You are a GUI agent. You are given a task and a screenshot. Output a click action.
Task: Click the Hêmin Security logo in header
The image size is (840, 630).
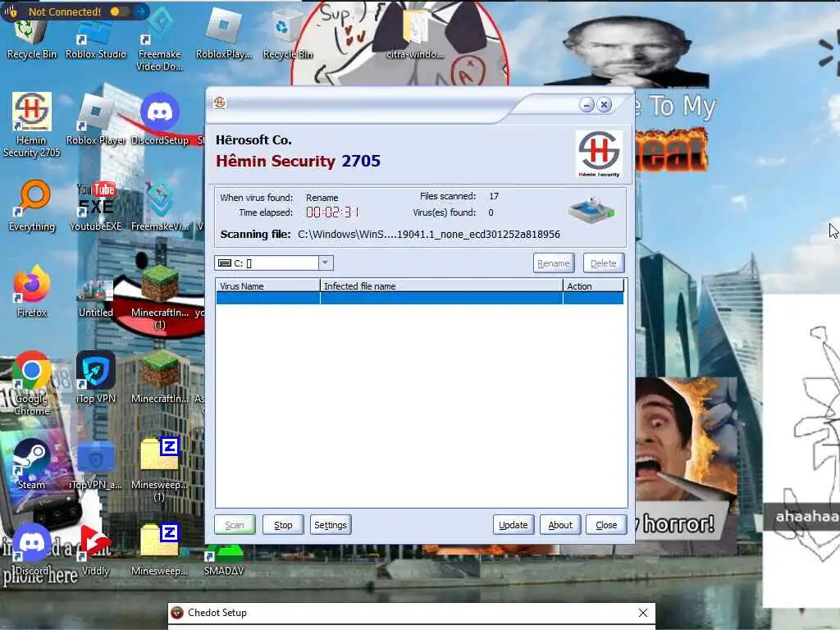pos(599,154)
